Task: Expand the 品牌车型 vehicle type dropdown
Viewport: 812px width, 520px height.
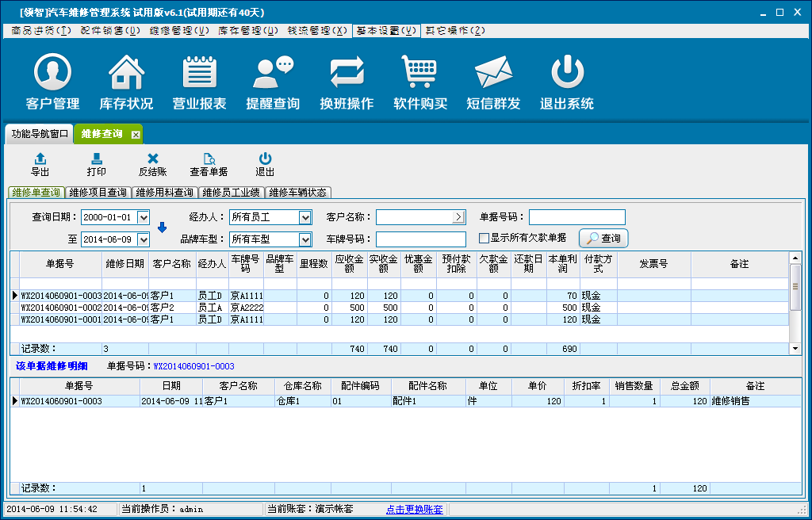Action: click(x=305, y=239)
